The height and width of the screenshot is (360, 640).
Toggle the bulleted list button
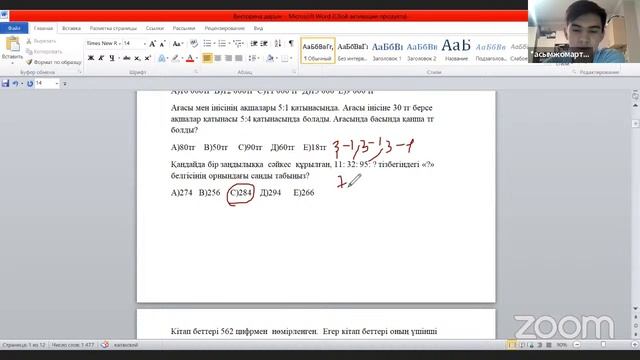(207, 43)
